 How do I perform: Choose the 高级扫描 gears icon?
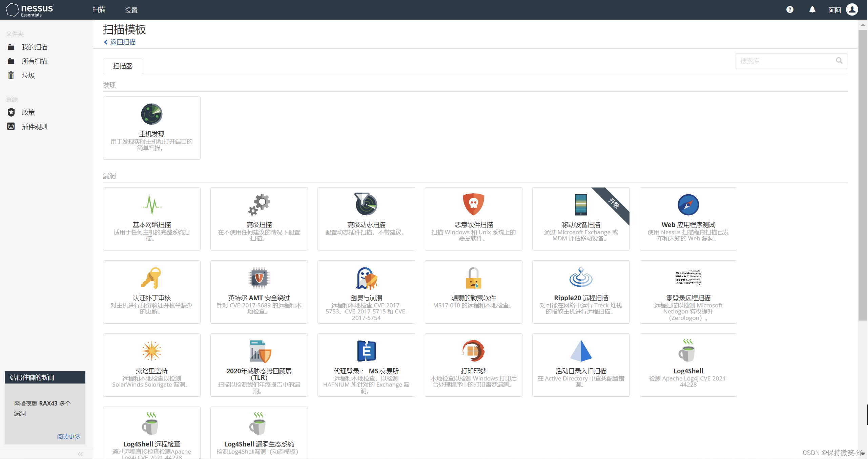[x=259, y=204]
